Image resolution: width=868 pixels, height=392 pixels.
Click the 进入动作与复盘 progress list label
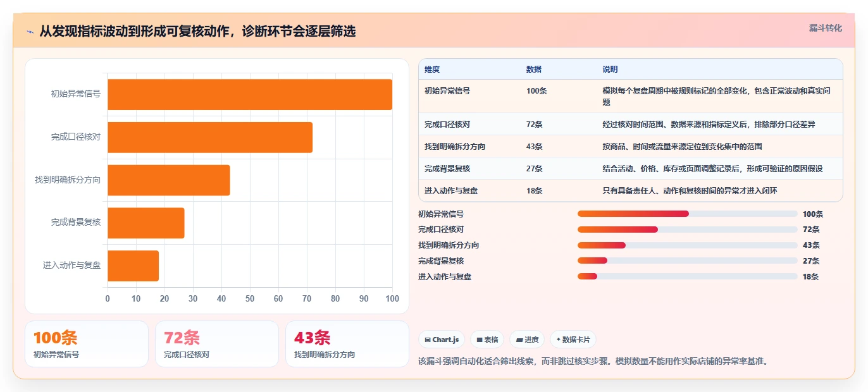pyautogui.click(x=445, y=277)
